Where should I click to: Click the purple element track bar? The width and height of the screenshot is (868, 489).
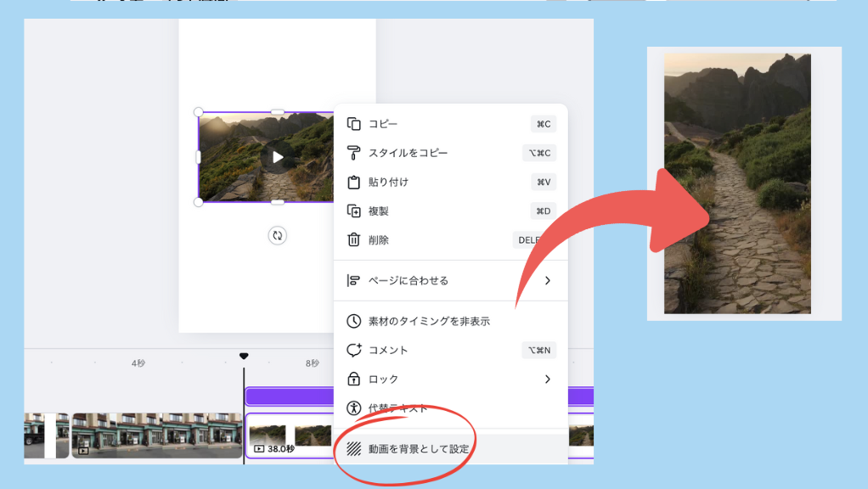tap(290, 396)
